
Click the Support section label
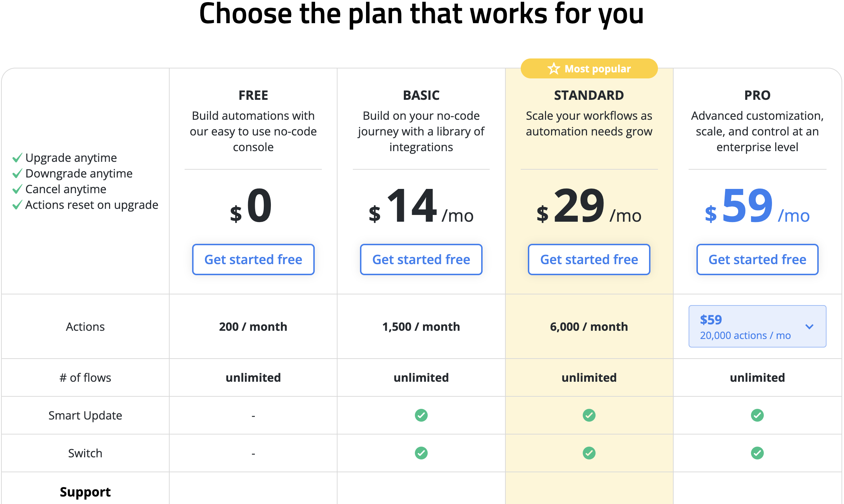(x=85, y=492)
